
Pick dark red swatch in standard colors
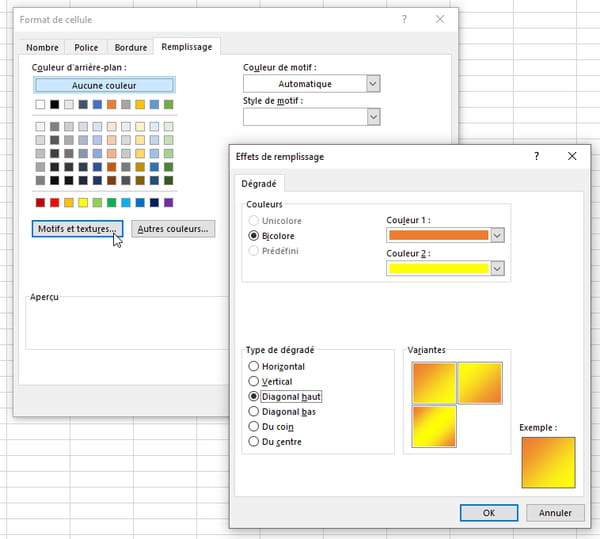(x=40, y=202)
